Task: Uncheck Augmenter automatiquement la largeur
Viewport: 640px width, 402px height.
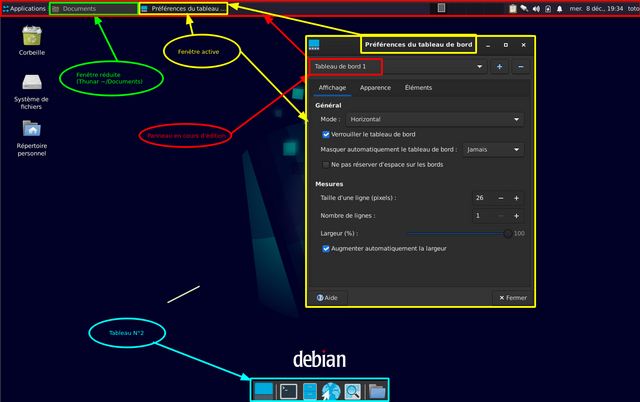Action: click(x=326, y=249)
